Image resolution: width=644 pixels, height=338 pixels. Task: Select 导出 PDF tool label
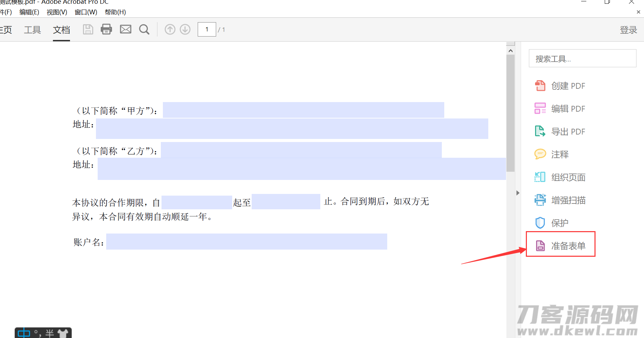pyautogui.click(x=568, y=132)
